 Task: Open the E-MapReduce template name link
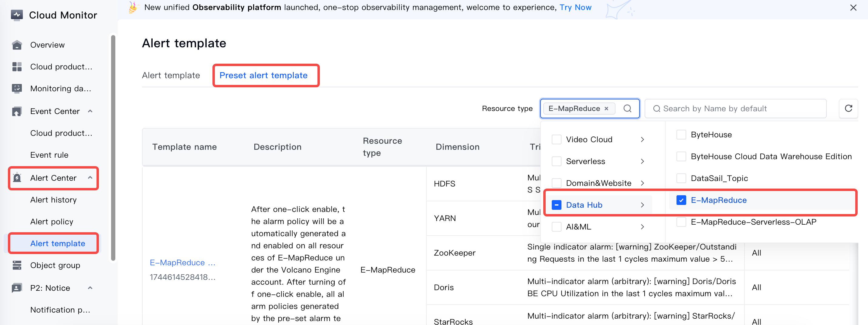[182, 263]
